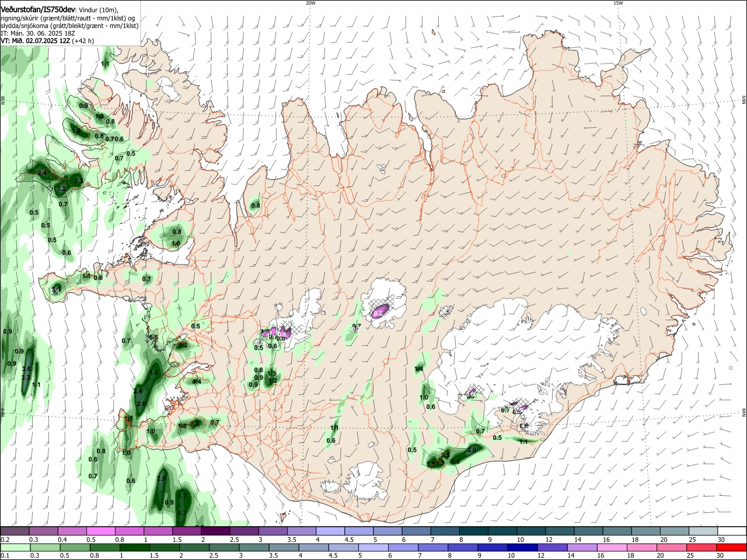
Task: Click the bold title Veðurstofan/IS750dev
Action: tap(38, 10)
